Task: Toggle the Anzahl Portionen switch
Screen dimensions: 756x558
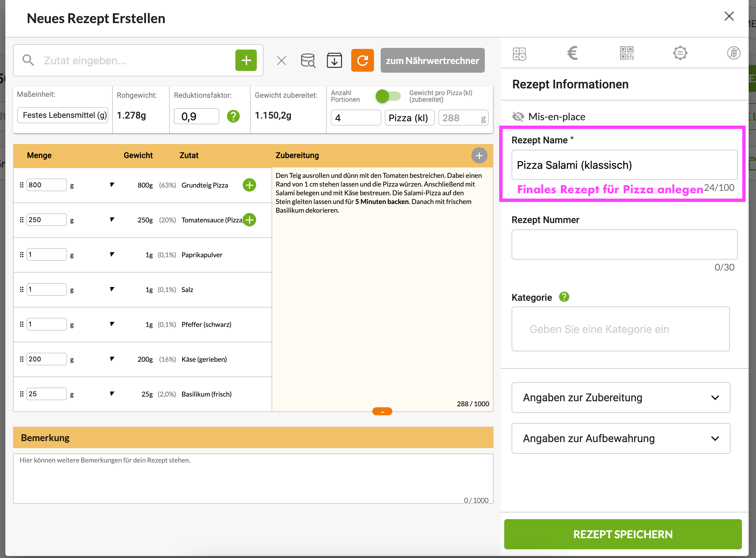Action: click(388, 96)
